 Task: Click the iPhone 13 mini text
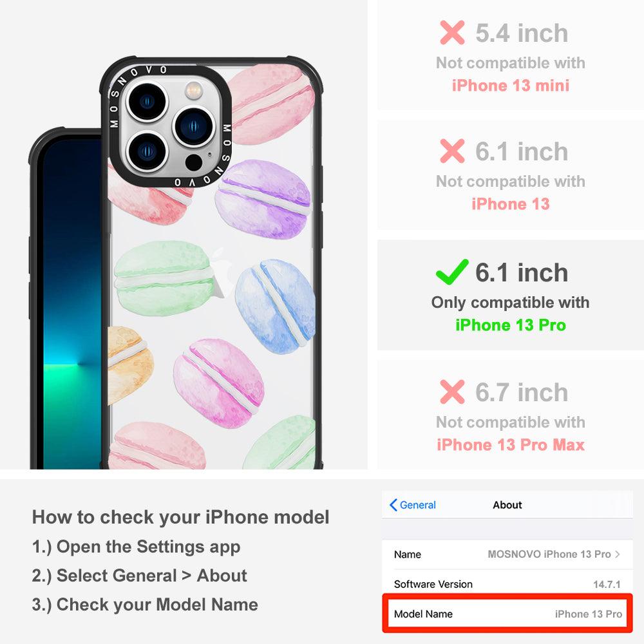tap(511, 86)
